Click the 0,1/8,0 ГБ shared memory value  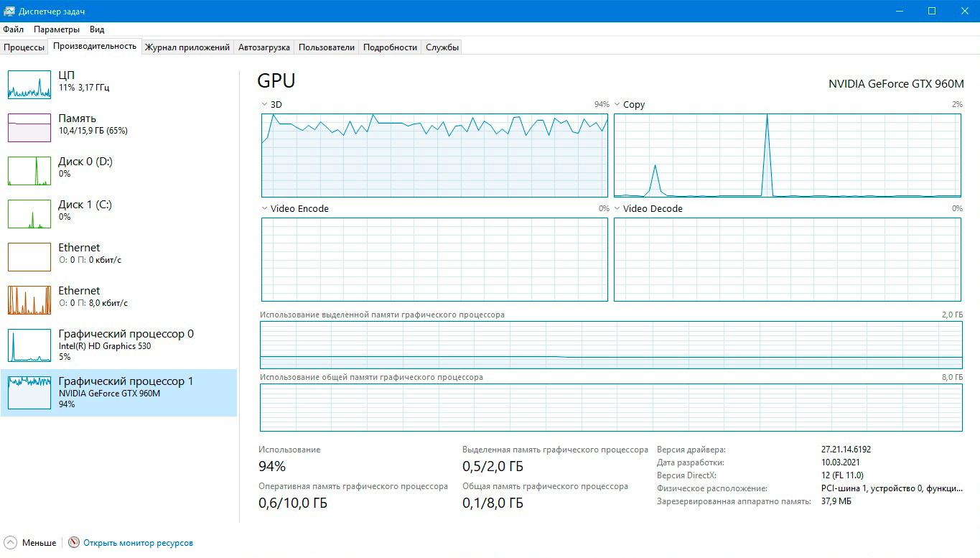tap(493, 503)
